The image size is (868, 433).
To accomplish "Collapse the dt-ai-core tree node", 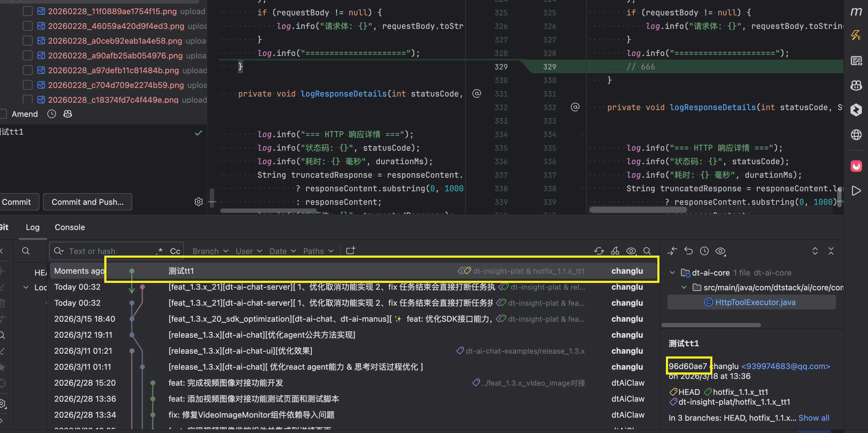I will pos(672,272).
